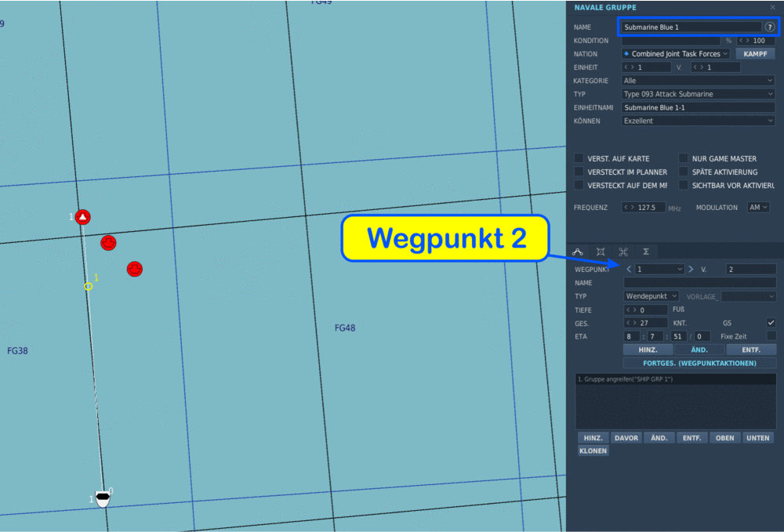Go to next waypoint arrow

tap(691, 270)
